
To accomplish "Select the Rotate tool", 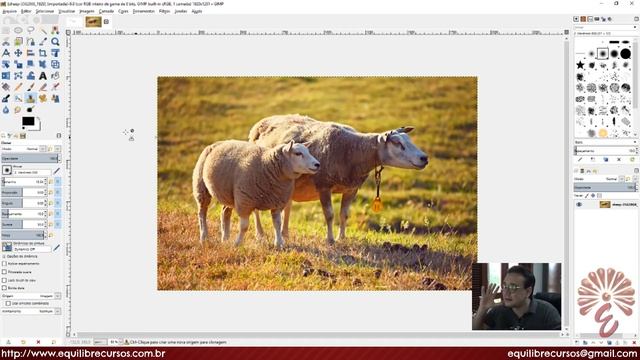I will coord(6,64).
